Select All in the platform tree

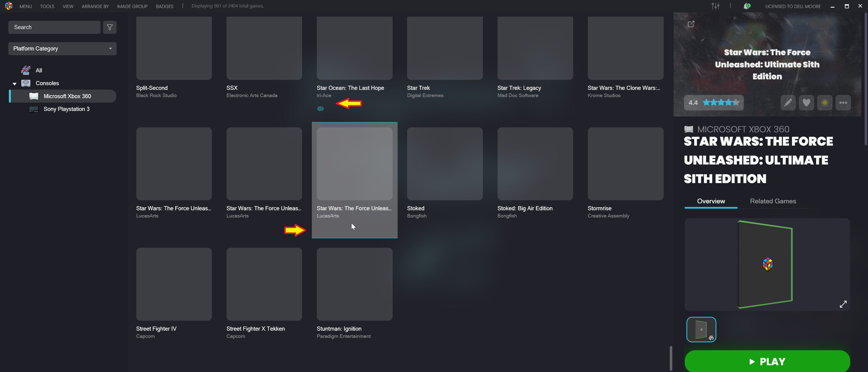pos(39,71)
